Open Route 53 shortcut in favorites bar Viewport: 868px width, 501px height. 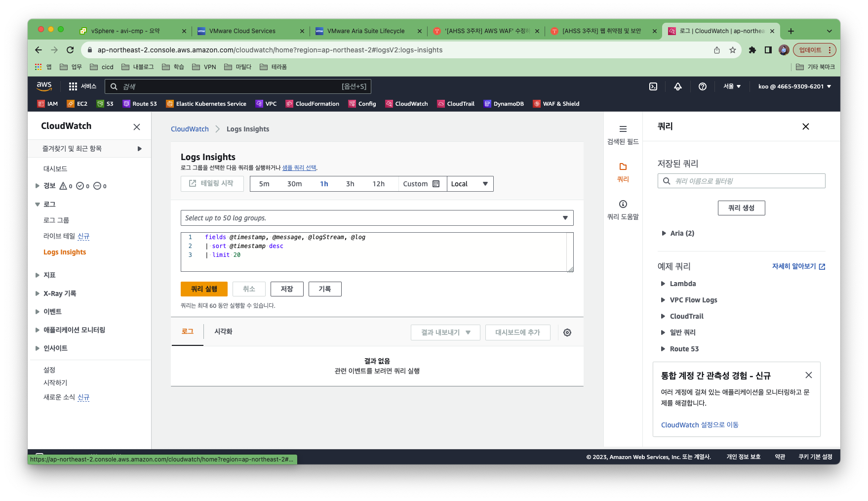point(140,104)
